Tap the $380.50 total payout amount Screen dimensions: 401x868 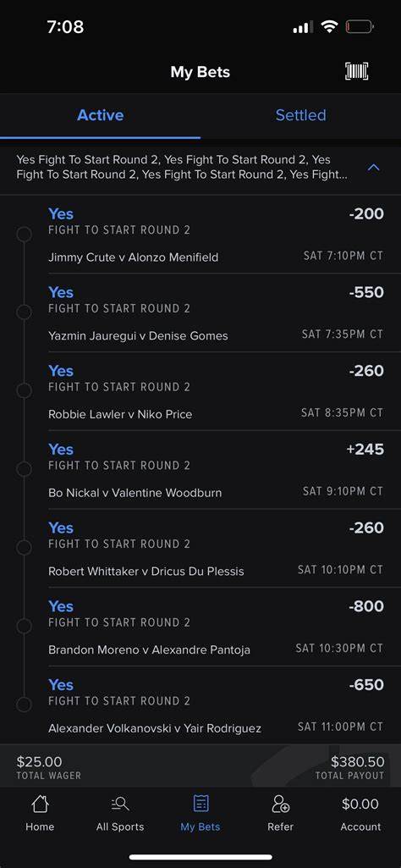click(357, 762)
